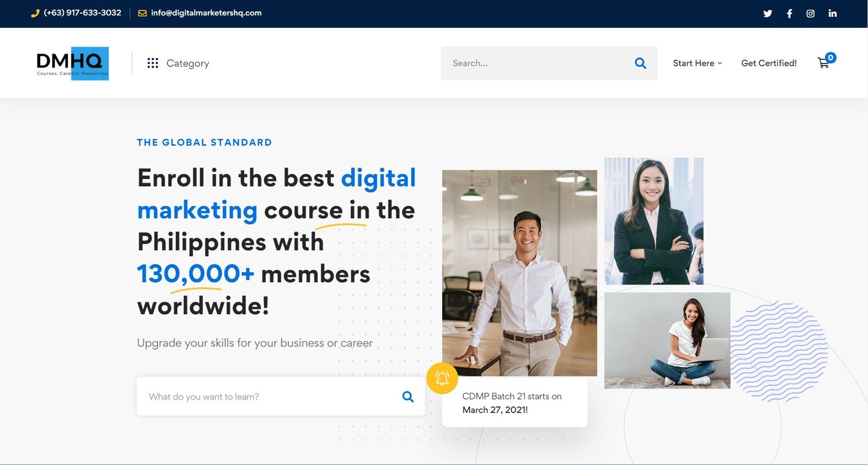This screenshot has height=465, width=868.
Task: Click the hero search magnifier icon
Action: tap(408, 397)
